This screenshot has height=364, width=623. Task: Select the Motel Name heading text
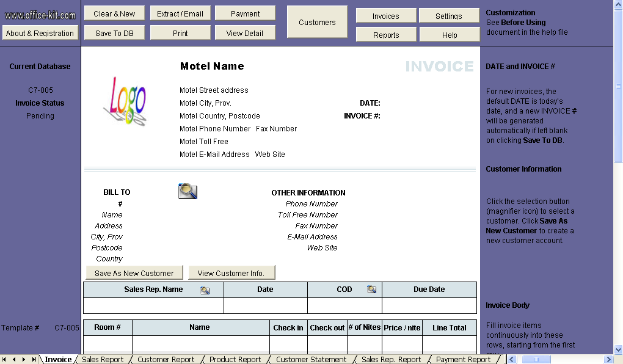coord(212,66)
